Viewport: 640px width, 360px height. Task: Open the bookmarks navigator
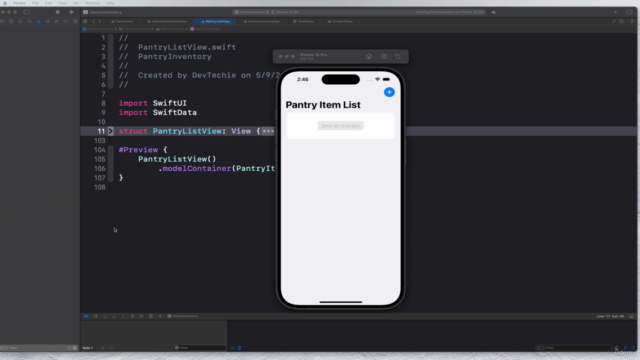pyautogui.click(x=20, y=21)
